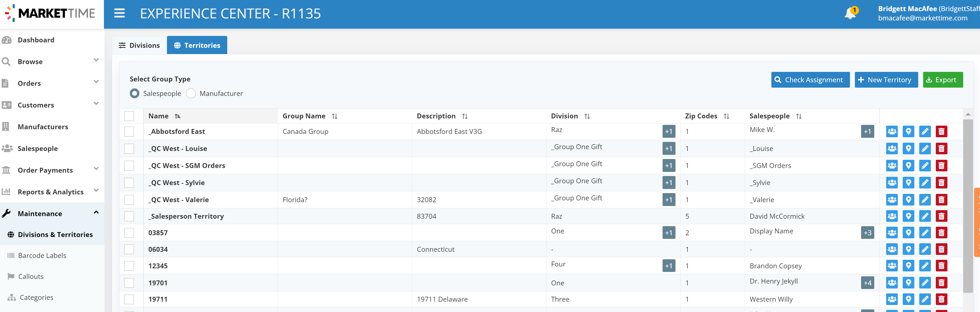Open map pin for territory 03857

click(908, 233)
